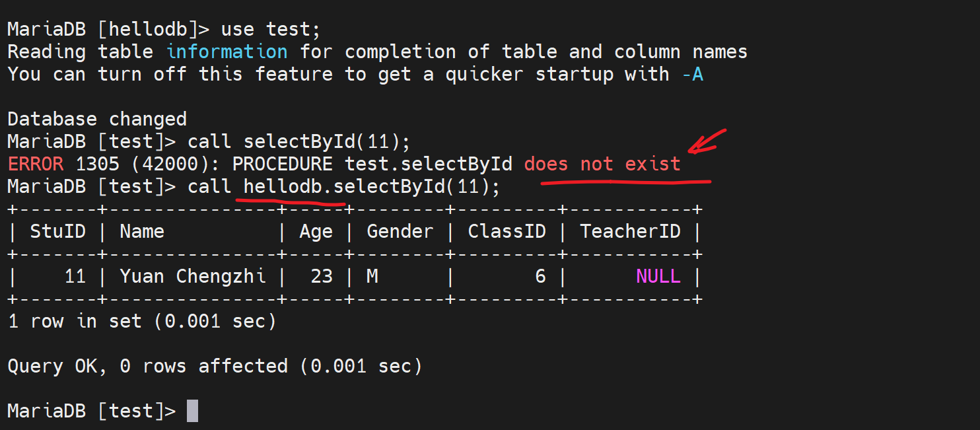
Task: Click the Age column header
Action: click(x=316, y=231)
